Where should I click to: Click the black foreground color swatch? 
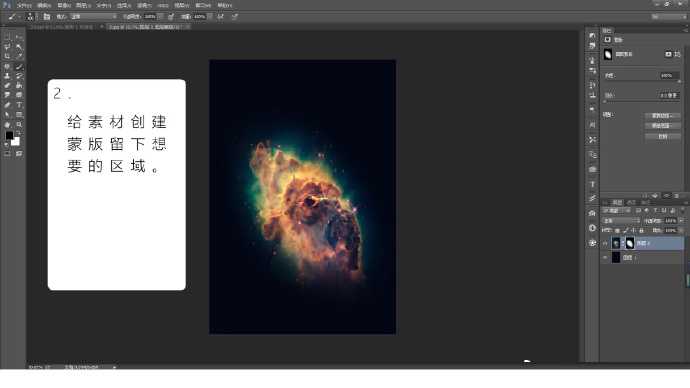(9, 135)
